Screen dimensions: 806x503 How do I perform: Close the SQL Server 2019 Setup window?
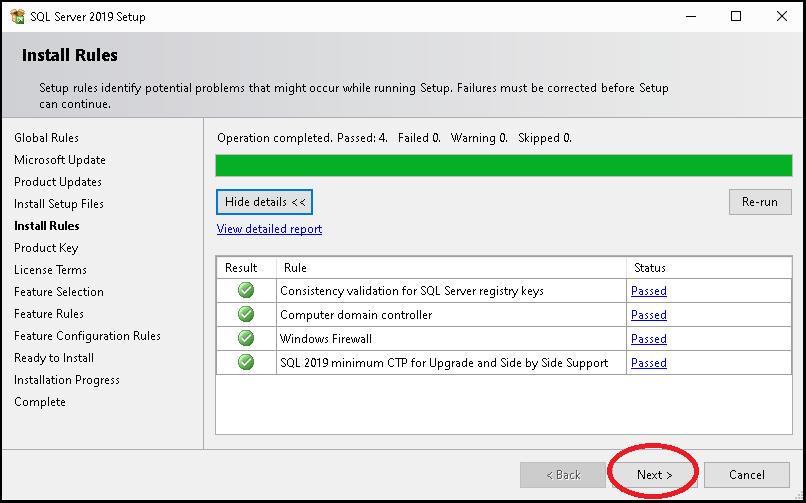click(x=782, y=16)
